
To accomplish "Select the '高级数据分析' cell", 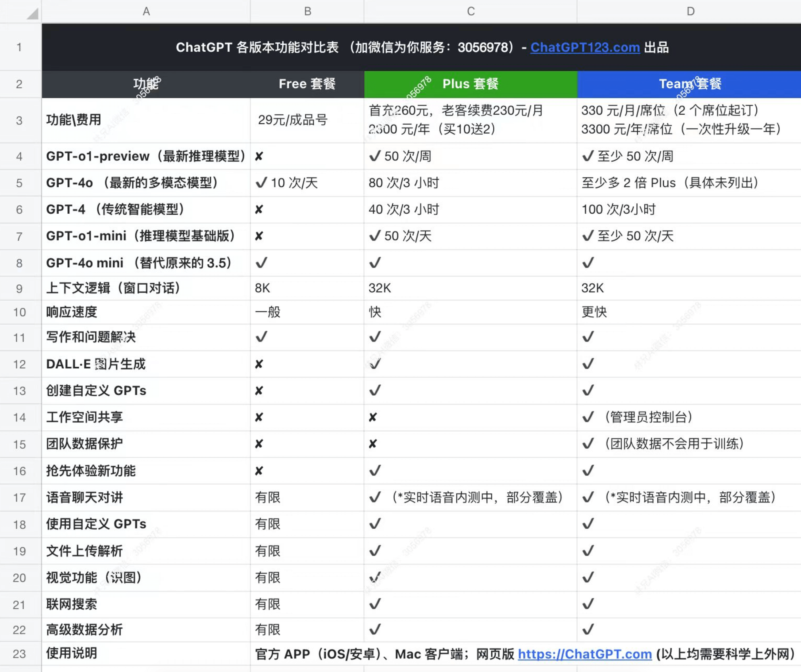I will 146,630.
